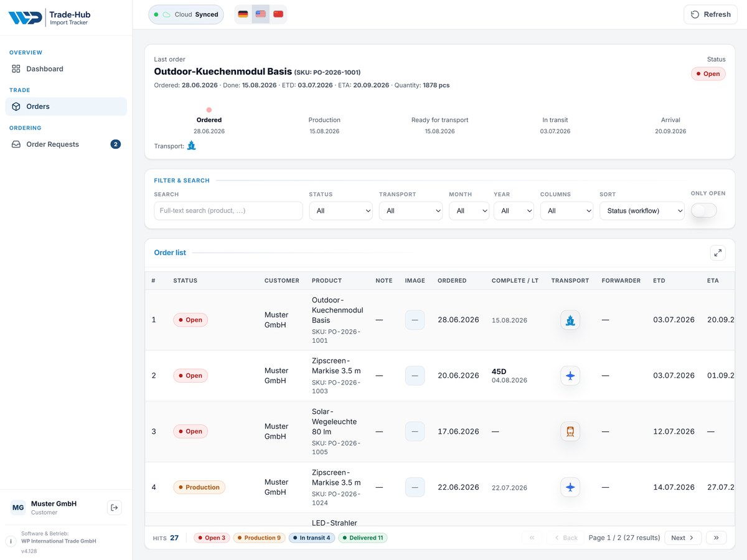The height and width of the screenshot is (560, 747).
Task: Click image placeholder for Outdoor-Kuechenmodul row
Action: click(x=415, y=320)
